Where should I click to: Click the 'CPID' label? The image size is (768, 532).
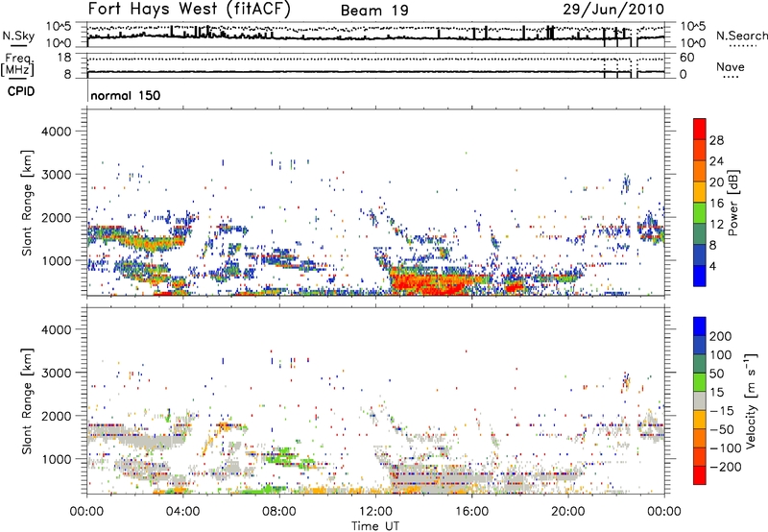pos(21,91)
